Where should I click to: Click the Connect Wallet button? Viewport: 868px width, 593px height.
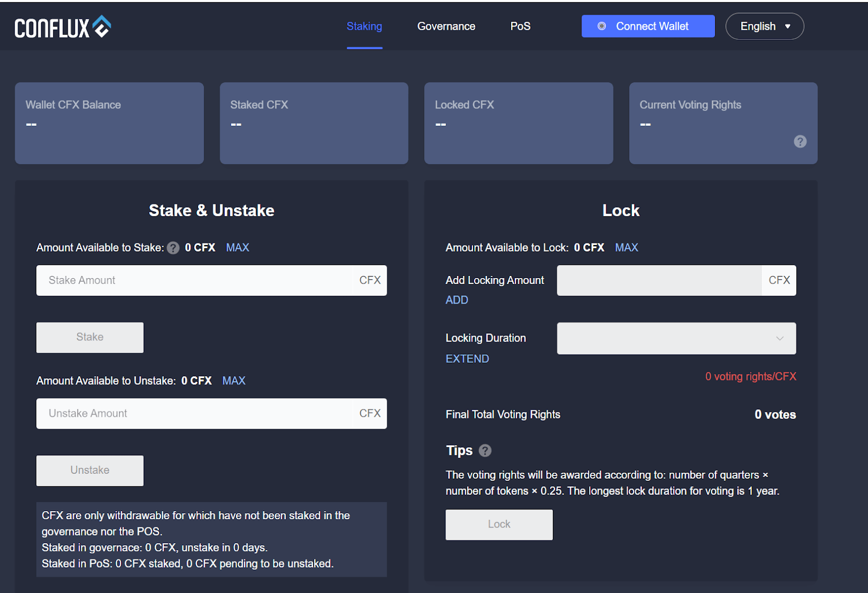click(x=648, y=26)
